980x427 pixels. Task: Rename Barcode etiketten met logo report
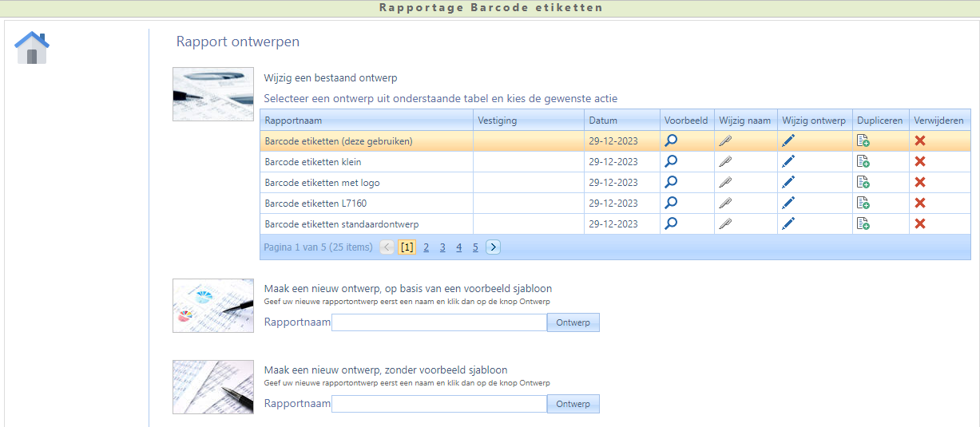click(725, 182)
